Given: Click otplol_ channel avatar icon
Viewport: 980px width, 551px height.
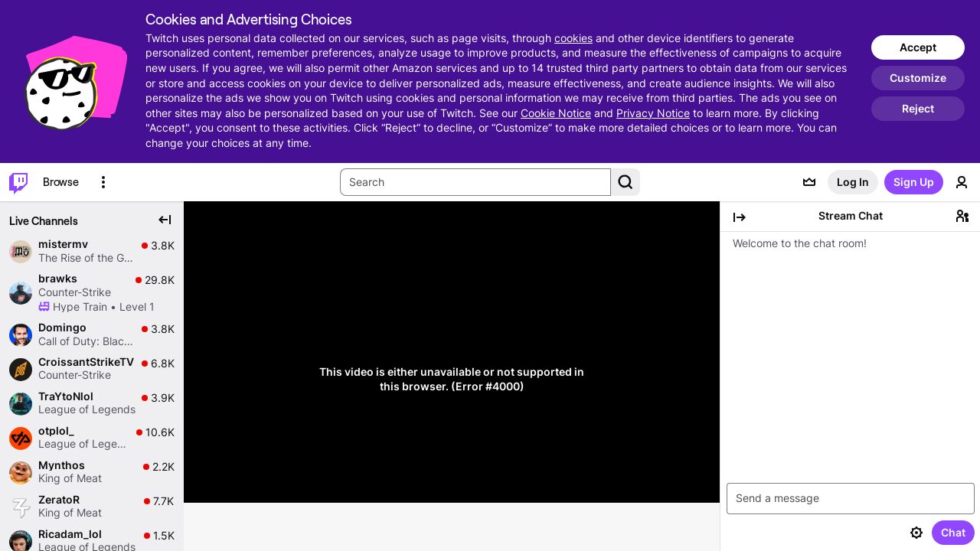Looking at the screenshot, I should [21, 439].
